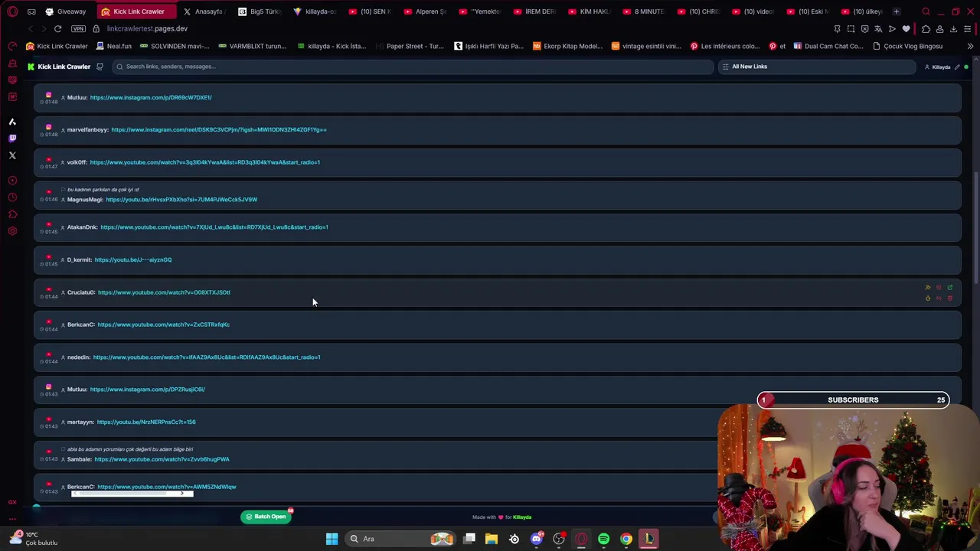
Task: Open the Dual Cam Chat bookmark
Action: (828, 46)
